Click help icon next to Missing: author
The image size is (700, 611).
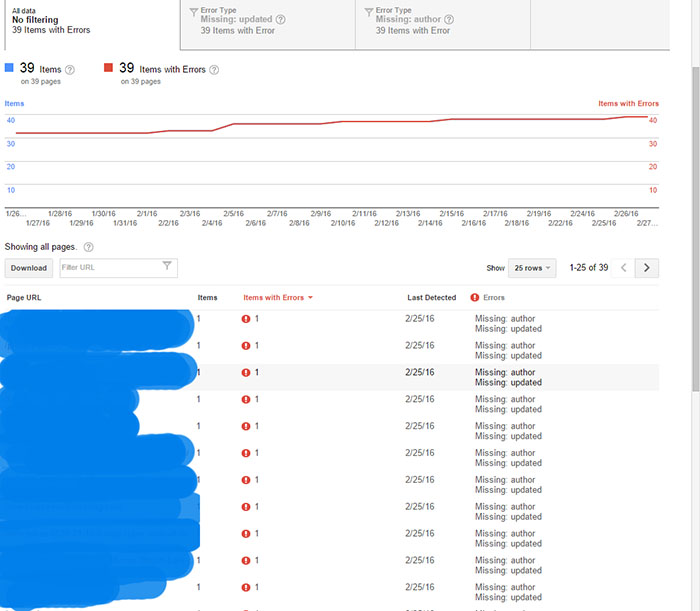click(x=449, y=20)
